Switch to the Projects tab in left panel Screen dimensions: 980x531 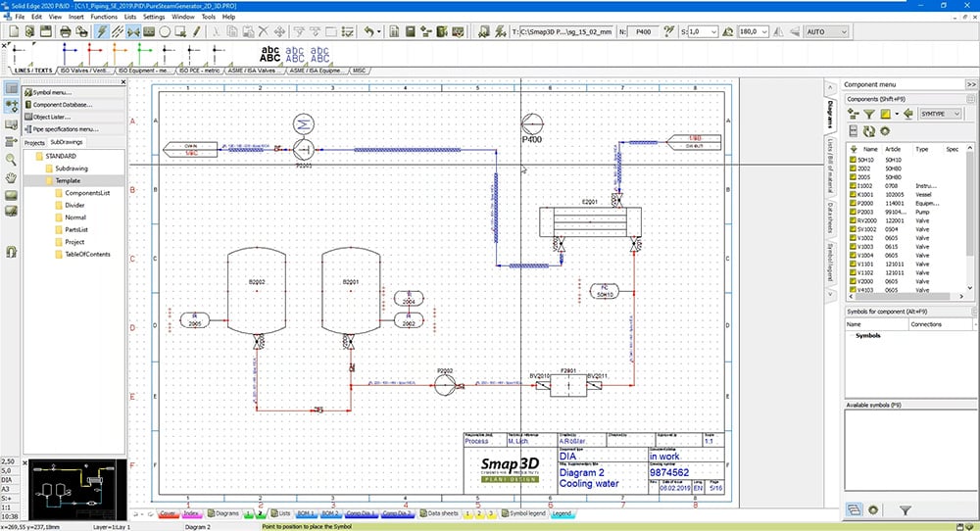pyautogui.click(x=34, y=142)
